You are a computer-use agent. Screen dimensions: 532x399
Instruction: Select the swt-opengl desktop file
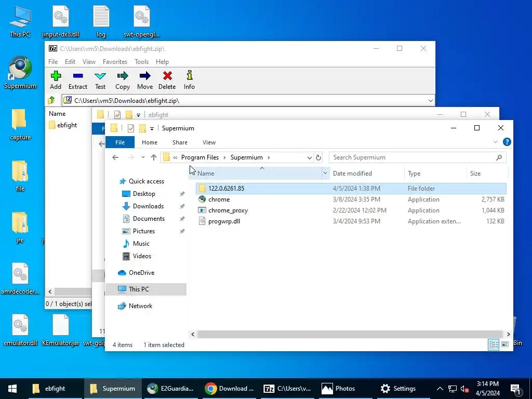[142, 22]
